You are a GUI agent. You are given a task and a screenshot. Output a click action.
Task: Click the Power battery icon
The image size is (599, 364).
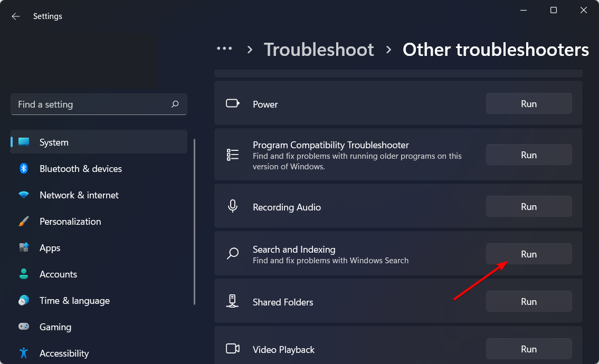tap(233, 103)
